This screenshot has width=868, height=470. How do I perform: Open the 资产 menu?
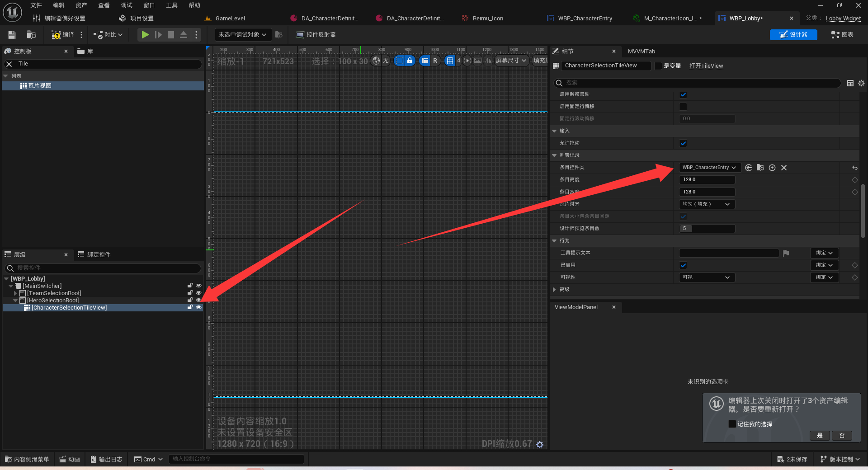[x=81, y=5]
